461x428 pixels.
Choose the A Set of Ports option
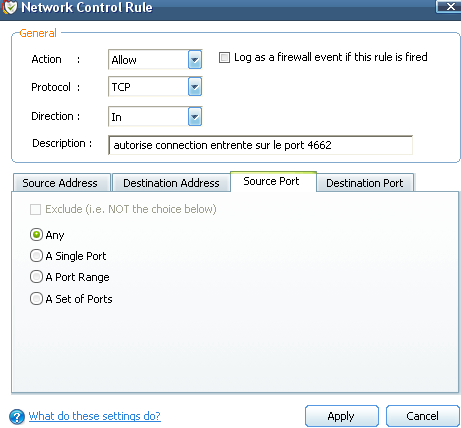tap(36, 298)
